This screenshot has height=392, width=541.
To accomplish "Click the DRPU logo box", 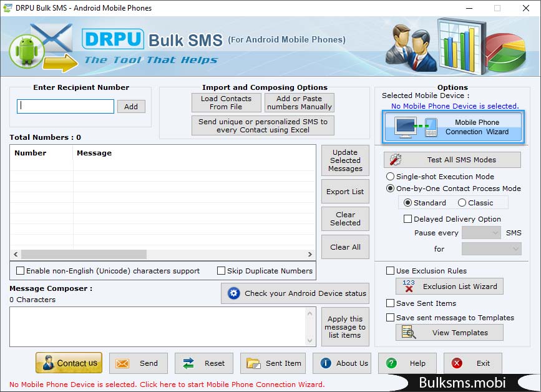I will pyautogui.click(x=113, y=39).
